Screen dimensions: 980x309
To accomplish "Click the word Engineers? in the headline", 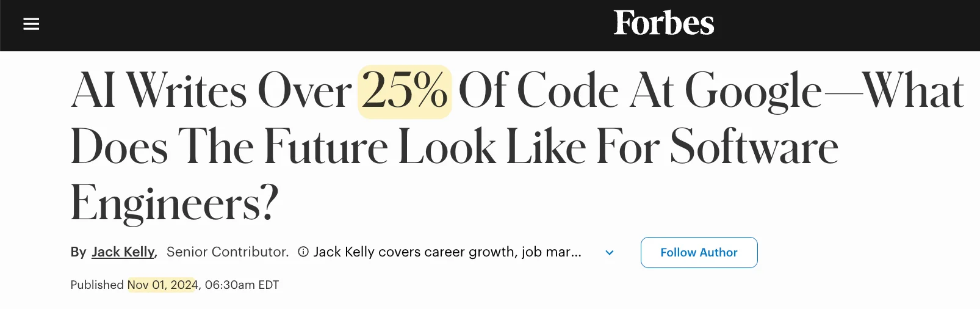I will (175, 203).
